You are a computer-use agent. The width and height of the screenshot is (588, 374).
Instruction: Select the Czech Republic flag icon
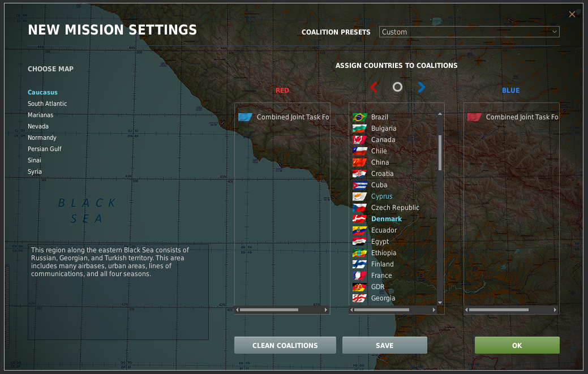[x=359, y=208]
